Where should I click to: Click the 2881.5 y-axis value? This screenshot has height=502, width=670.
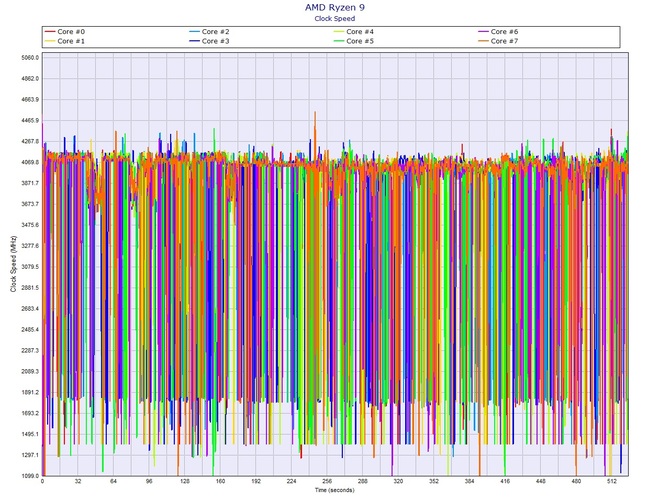[30, 288]
